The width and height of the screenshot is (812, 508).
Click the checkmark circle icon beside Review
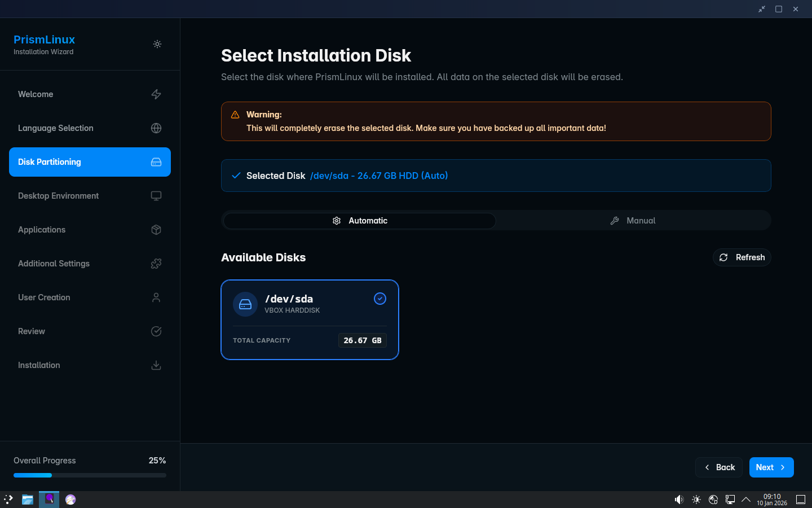tap(156, 331)
